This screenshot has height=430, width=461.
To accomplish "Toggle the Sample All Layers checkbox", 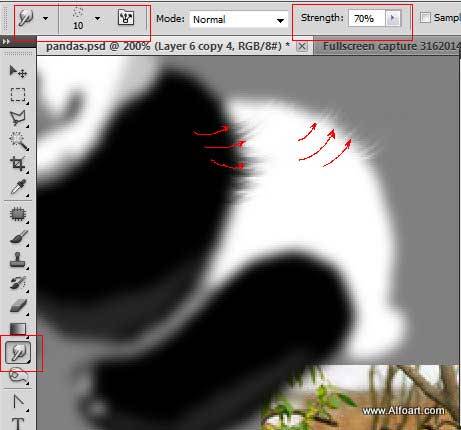I will [x=425, y=18].
